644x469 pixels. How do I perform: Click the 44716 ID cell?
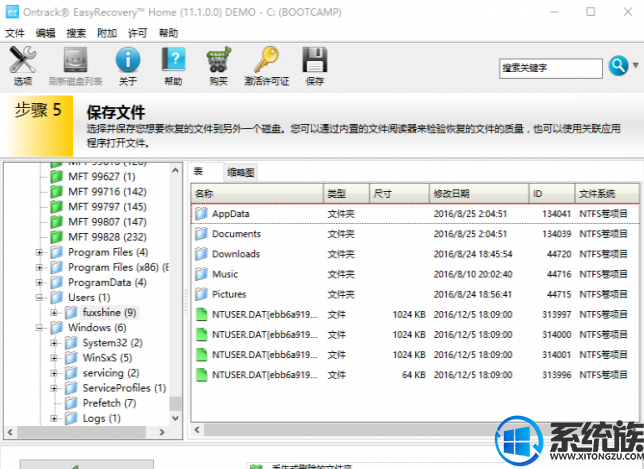(x=559, y=274)
